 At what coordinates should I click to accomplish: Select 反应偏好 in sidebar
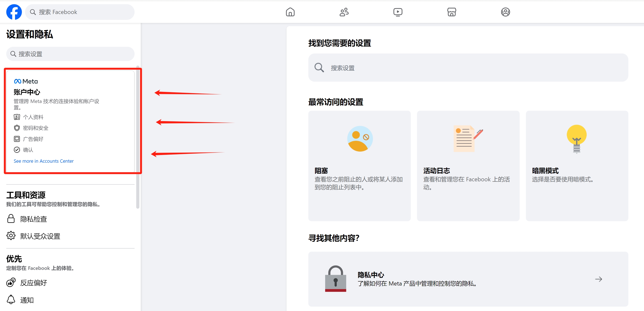pyautogui.click(x=34, y=283)
